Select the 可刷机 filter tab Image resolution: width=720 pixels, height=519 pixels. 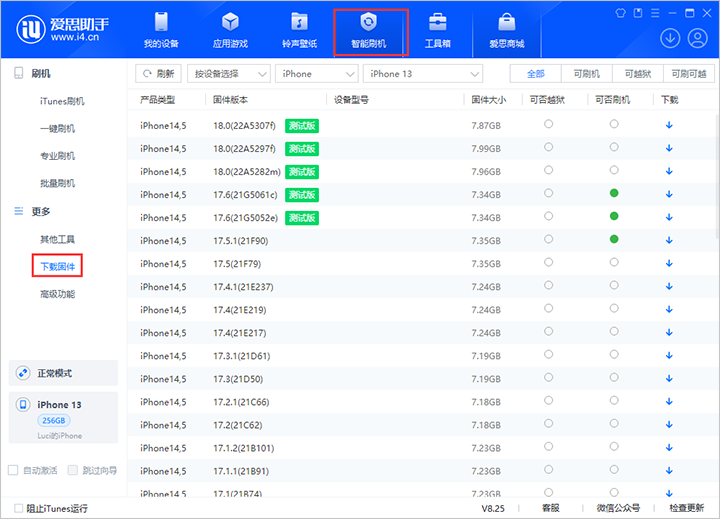[x=587, y=73]
